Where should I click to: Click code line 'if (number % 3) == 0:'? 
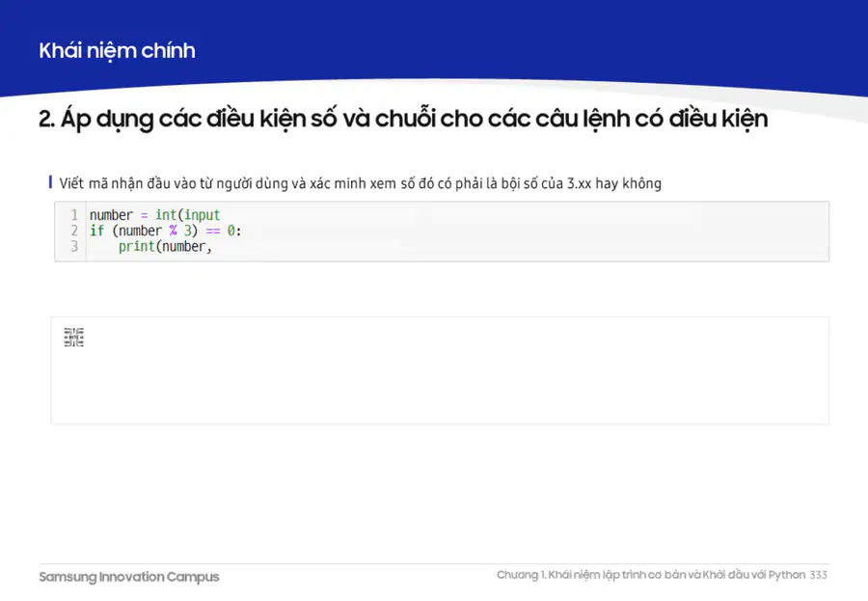point(166,231)
